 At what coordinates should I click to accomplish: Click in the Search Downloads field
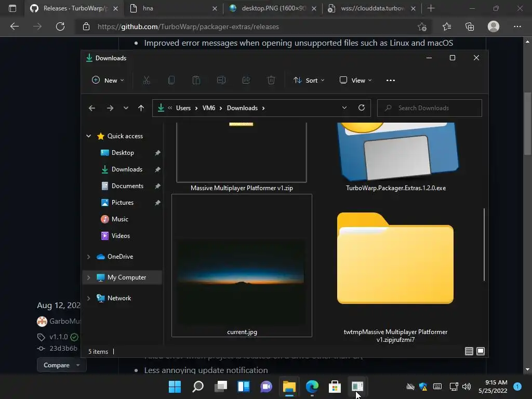pos(430,108)
